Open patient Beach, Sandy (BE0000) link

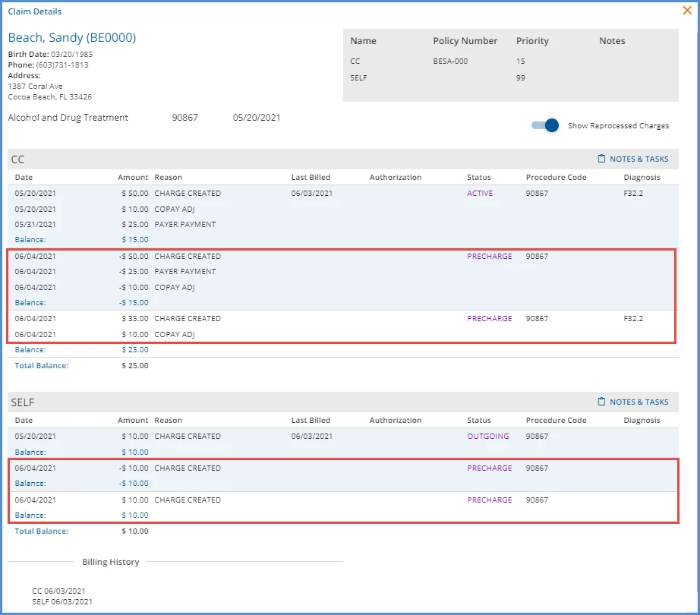click(72, 37)
